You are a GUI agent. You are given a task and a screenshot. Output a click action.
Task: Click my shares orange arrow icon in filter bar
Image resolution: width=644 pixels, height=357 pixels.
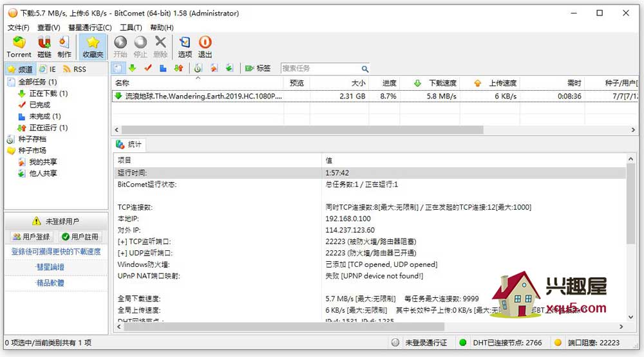pos(214,68)
